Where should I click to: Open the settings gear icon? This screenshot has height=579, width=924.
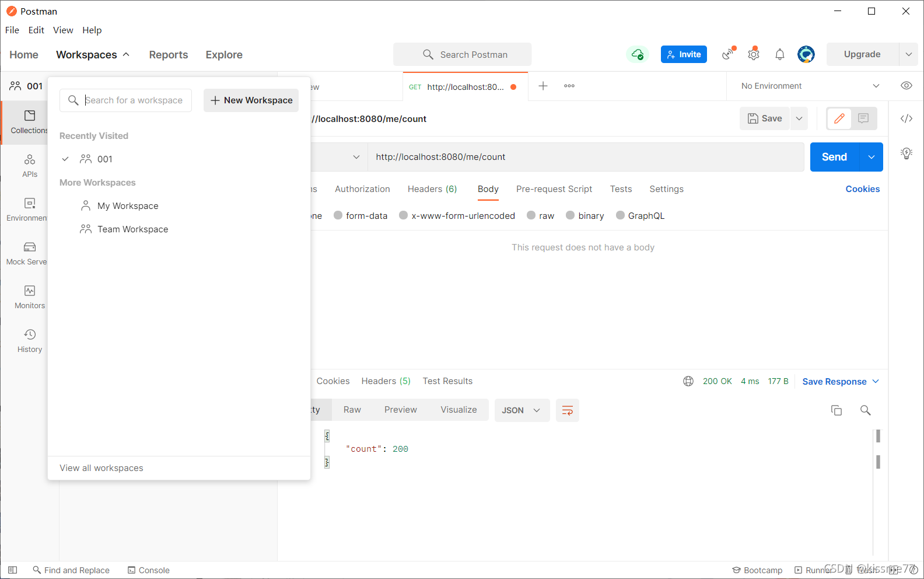(x=754, y=54)
